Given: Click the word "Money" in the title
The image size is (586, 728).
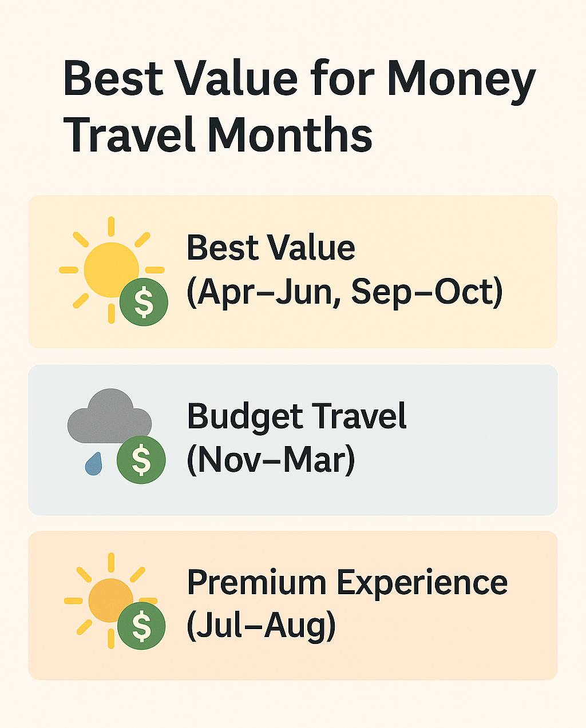Looking at the screenshot, I should click(461, 79).
